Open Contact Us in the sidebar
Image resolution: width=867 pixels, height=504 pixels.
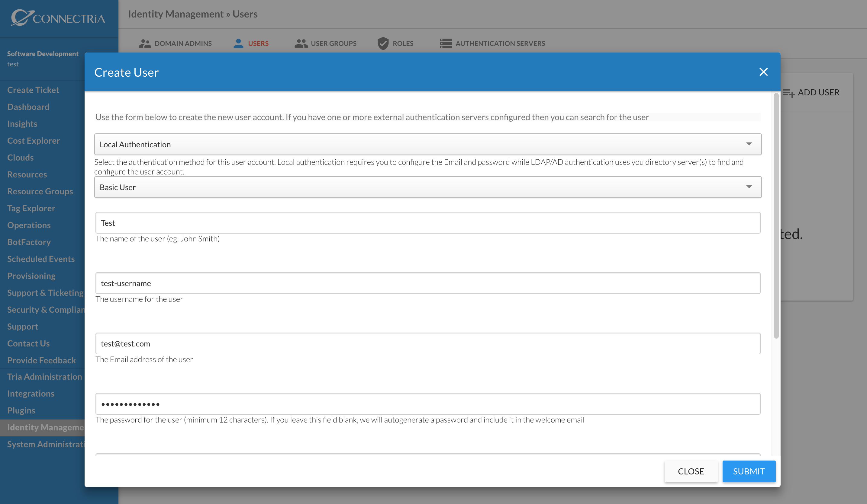(28, 343)
